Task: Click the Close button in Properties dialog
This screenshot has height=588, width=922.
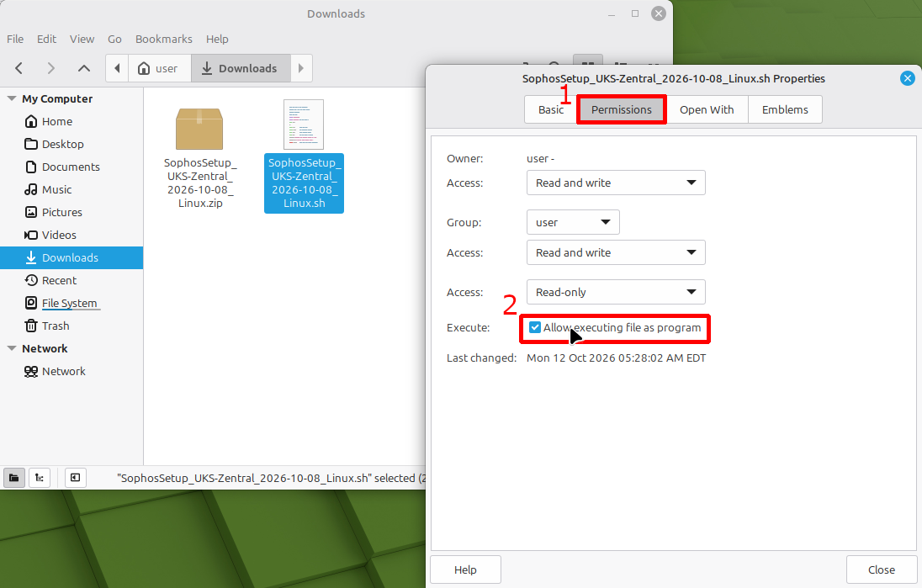Action: (x=882, y=569)
